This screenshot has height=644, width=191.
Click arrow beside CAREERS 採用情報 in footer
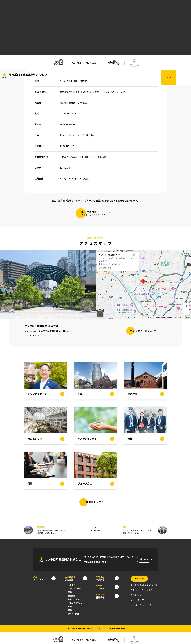(117, 596)
